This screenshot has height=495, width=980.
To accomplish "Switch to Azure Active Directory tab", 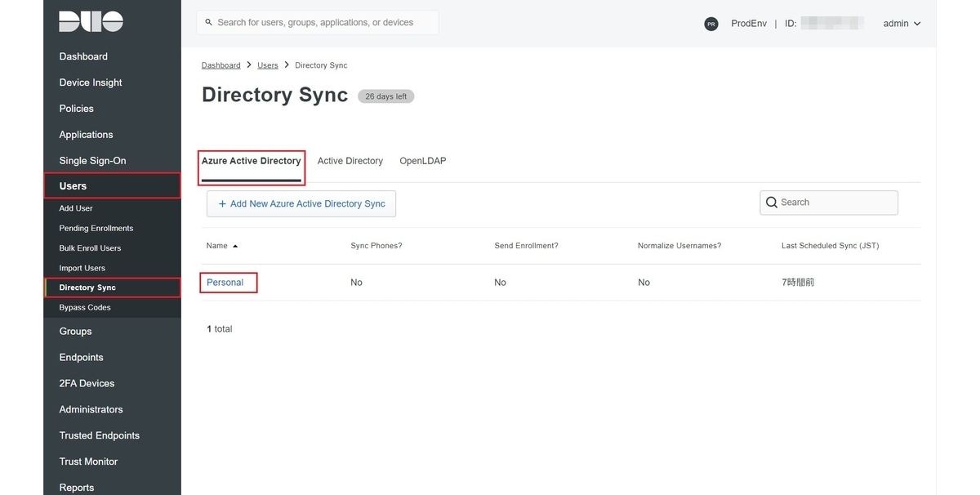I will coord(252,162).
